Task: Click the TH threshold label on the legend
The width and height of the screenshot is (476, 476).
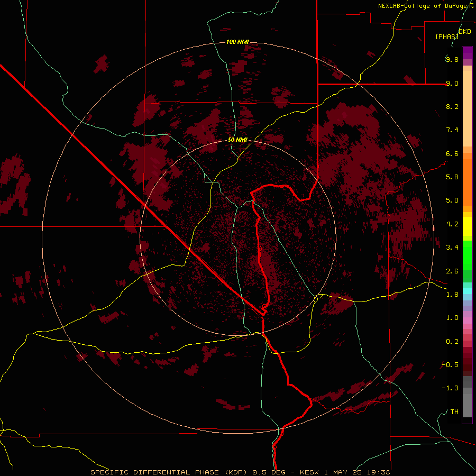Action: click(454, 412)
